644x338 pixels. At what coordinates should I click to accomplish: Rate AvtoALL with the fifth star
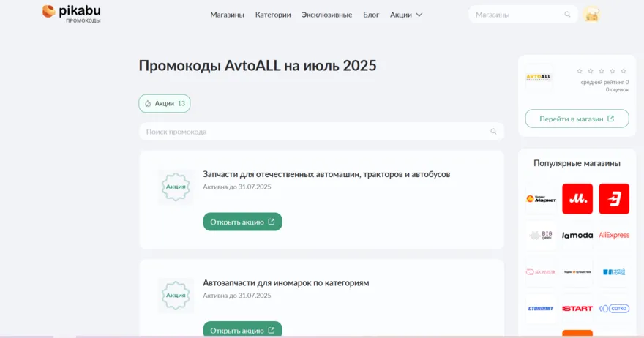pos(624,71)
